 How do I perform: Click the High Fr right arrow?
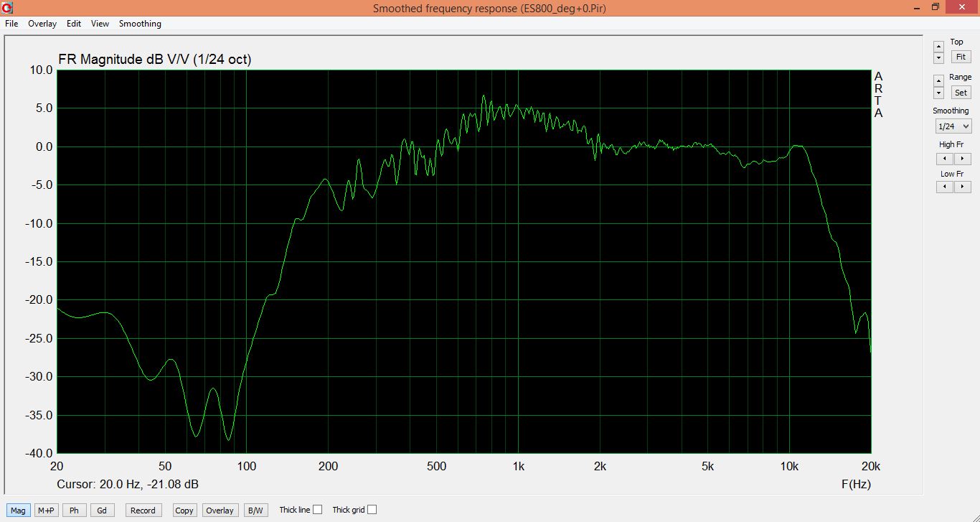click(x=962, y=159)
